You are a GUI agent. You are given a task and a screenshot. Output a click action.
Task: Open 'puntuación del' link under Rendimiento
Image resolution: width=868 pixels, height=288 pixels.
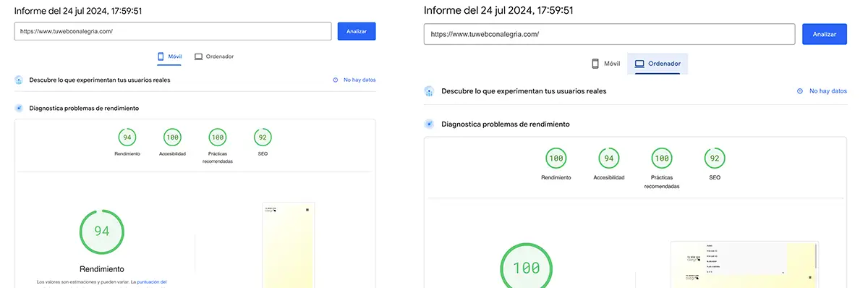coord(152,281)
